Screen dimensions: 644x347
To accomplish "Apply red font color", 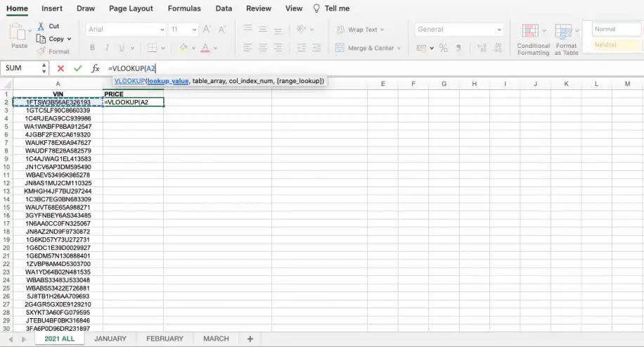I will [205, 48].
